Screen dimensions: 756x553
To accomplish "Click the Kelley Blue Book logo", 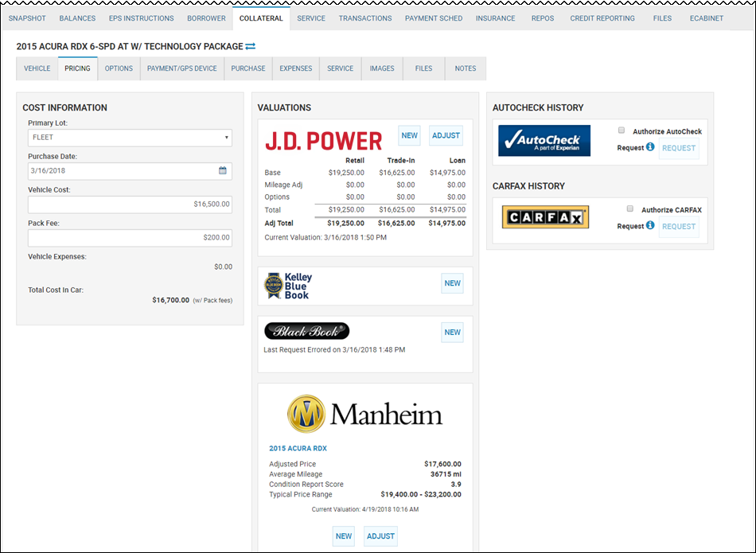I will click(288, 286).
